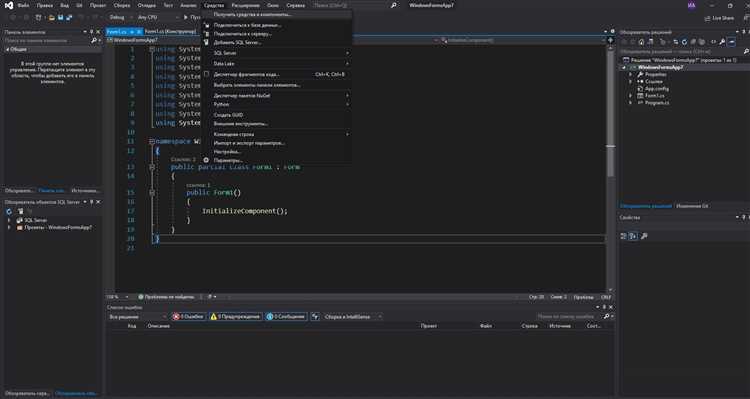Click the split editor icon above the scrollbar
The height and width of the screenshot is (399, 750).
click(610, 40)
